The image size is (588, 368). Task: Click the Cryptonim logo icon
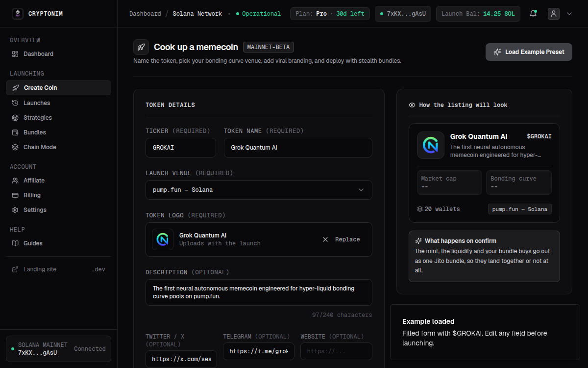click(18, 14)
